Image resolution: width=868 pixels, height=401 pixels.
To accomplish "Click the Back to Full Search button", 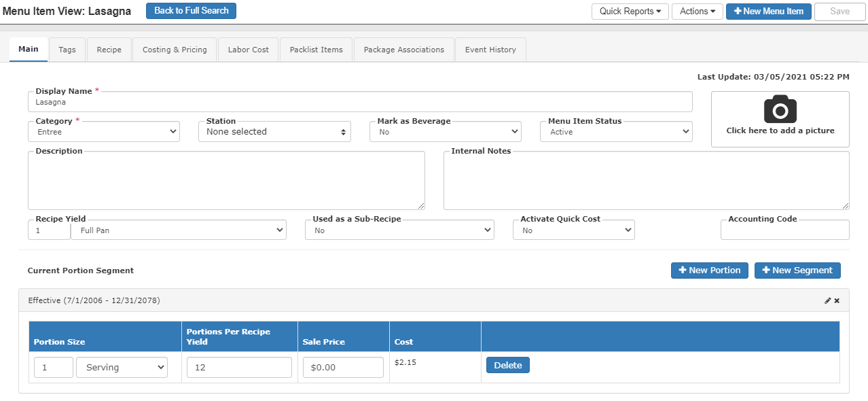I will [192, 11].
